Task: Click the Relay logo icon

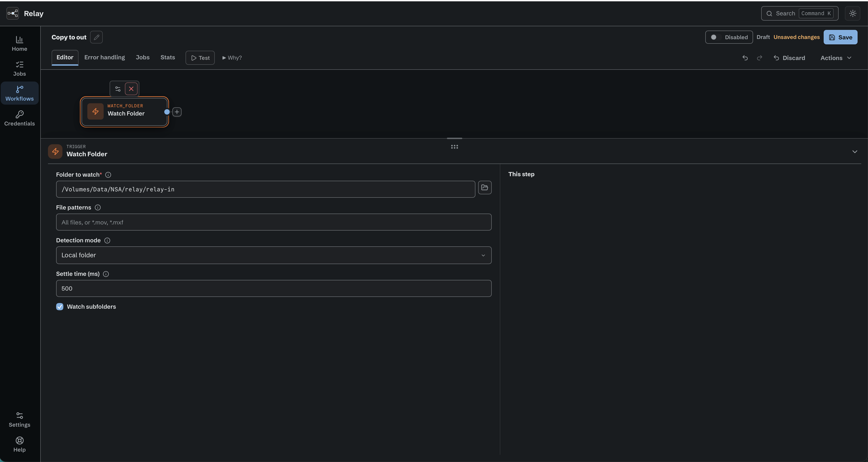Action: coord(12,14)
